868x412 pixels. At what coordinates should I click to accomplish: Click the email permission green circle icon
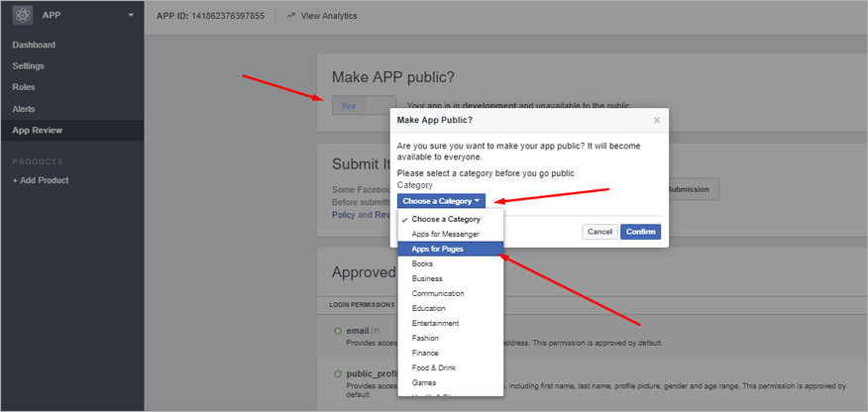(338, 331)
